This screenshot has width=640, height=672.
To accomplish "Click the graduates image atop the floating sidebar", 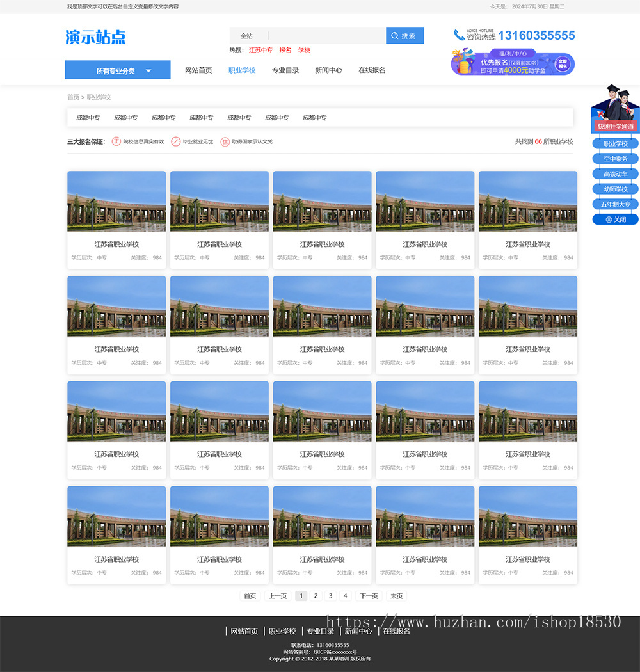I will pos(615,102).
